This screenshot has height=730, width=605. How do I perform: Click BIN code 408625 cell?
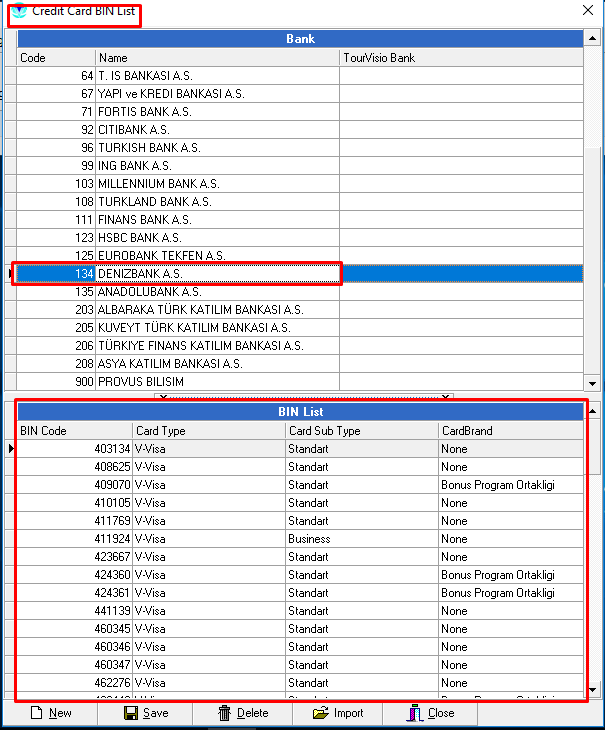[x=75, y=466]
